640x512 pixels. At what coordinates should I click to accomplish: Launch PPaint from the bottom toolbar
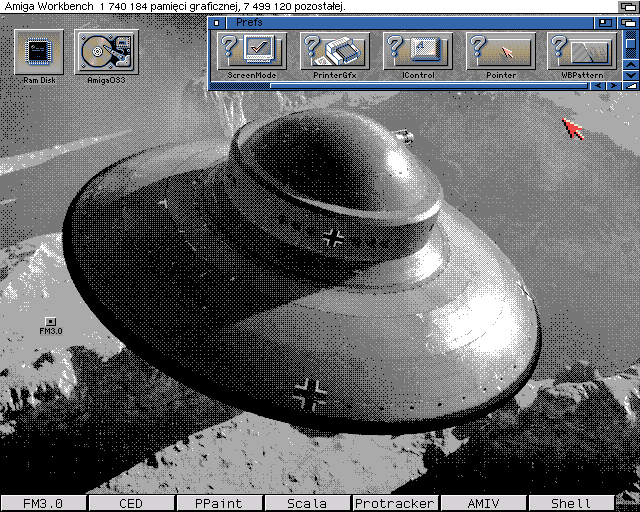(x=219, y=503)
